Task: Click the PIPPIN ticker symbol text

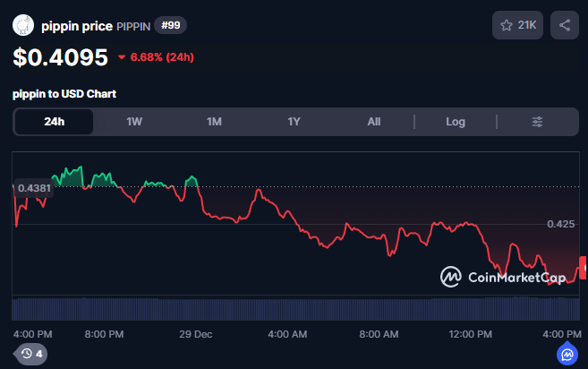Action: coord(133,26)
